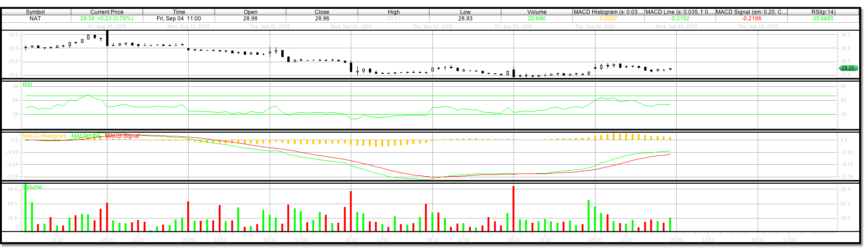Click the orange MACD Histogram legend label
The height and width of the screenshot is (251, 868).
tap(45, 136)
